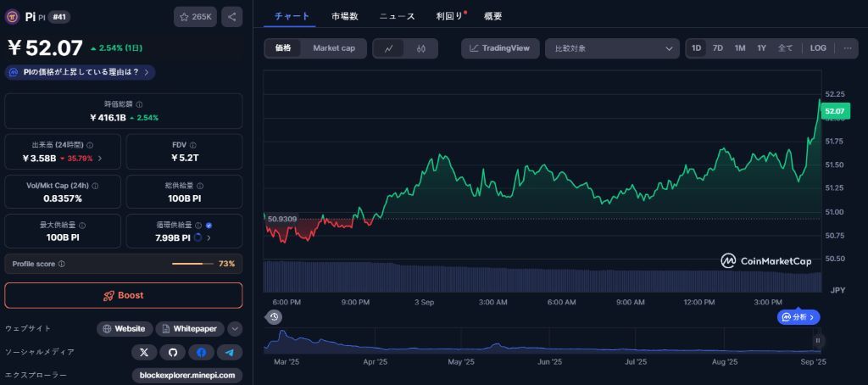
Task: Open the PIの価格が上昇している理由 prompt
Action: click(81, 73)
